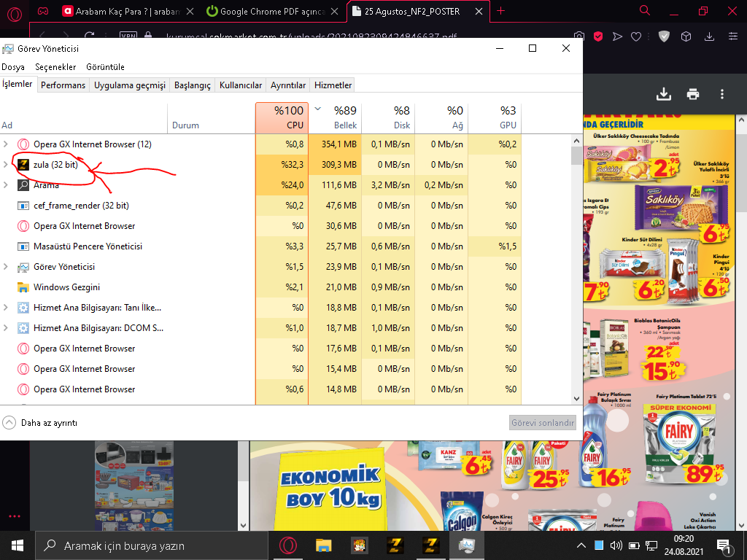Click the Windows Start button
Image resolution: width=747 pixels, height=560 pixels.
pos(18,545)
